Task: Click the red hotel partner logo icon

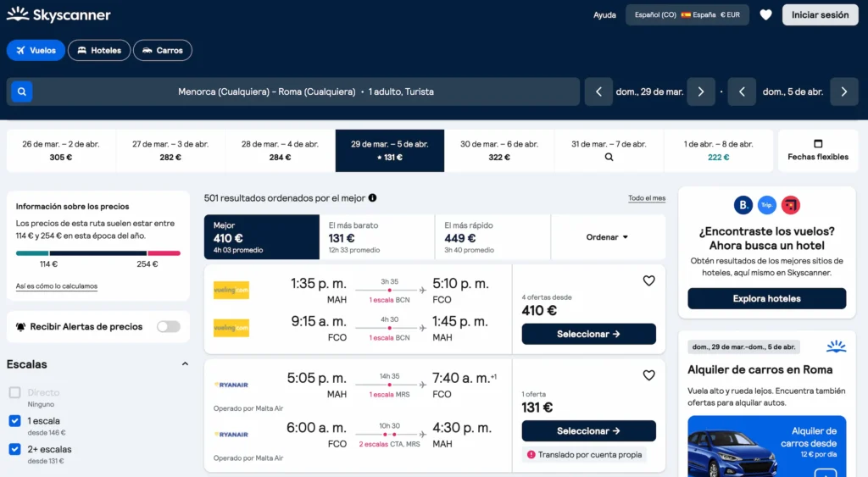Action: [x=791, y=205]
